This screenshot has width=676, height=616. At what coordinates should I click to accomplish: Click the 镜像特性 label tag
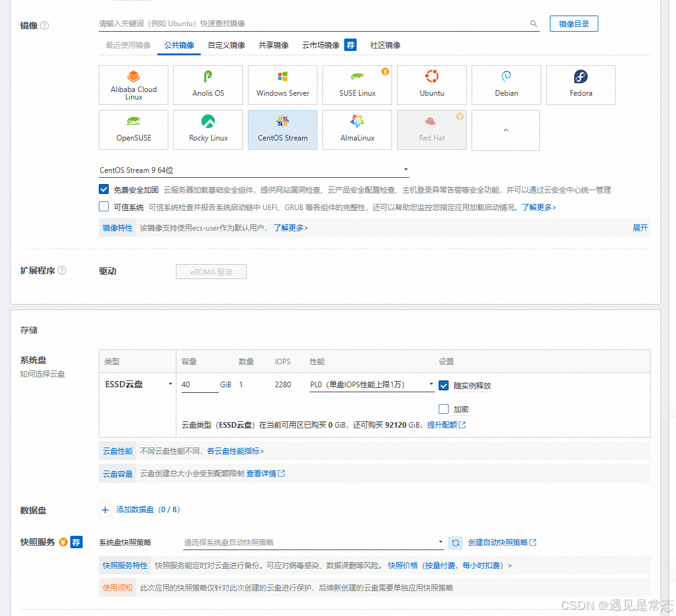click(117, 228)
